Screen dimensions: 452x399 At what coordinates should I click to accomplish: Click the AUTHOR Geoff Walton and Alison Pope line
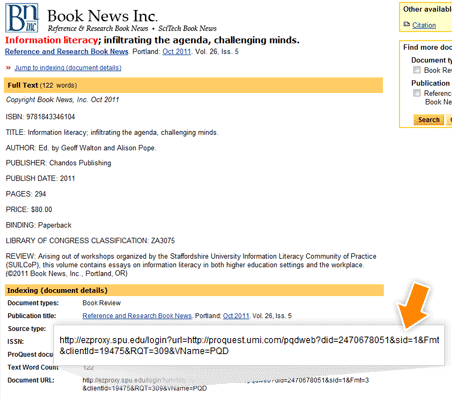pyautogui.click(x=81, y=148)
